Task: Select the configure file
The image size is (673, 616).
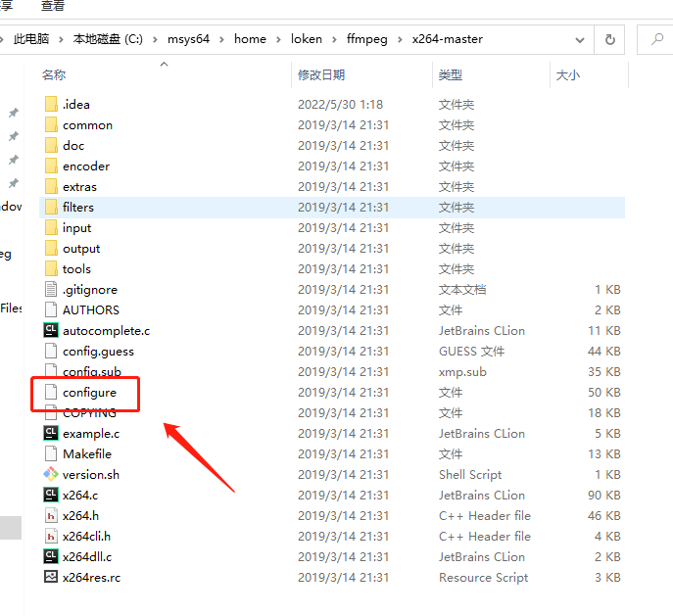Action: pos(89,393)
